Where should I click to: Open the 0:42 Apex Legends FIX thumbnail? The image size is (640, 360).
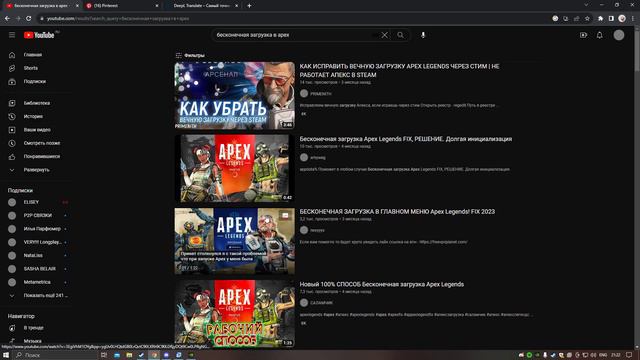pyautogui.click(x=234, y=168)
